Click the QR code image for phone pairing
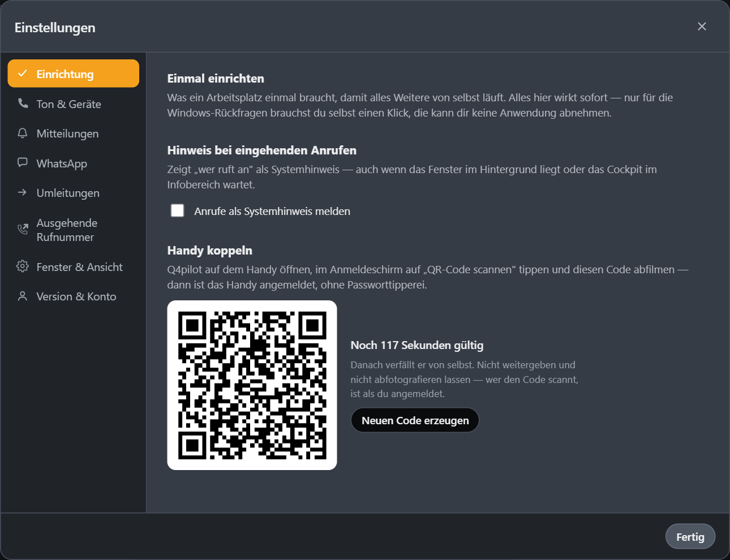The width and height of the screenshot is (730, 560). coord(252,385)
